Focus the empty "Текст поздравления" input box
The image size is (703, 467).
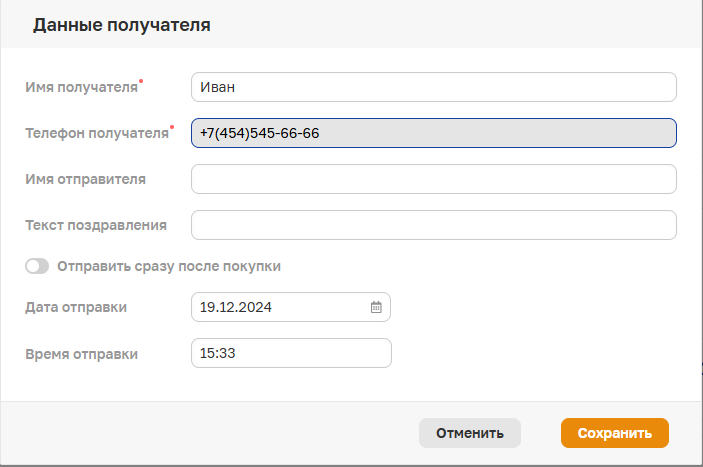point(434,225)
